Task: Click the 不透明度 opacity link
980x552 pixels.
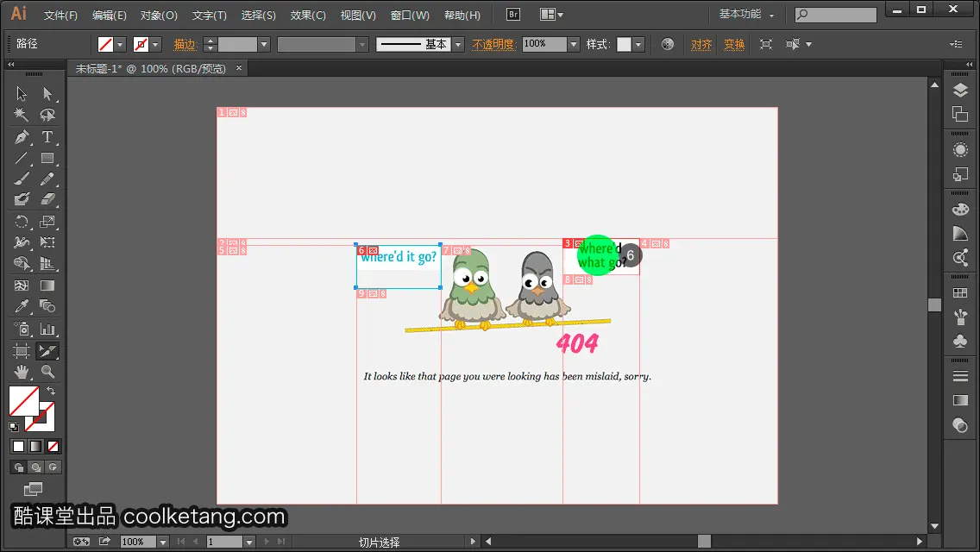Action: (493, 44)
